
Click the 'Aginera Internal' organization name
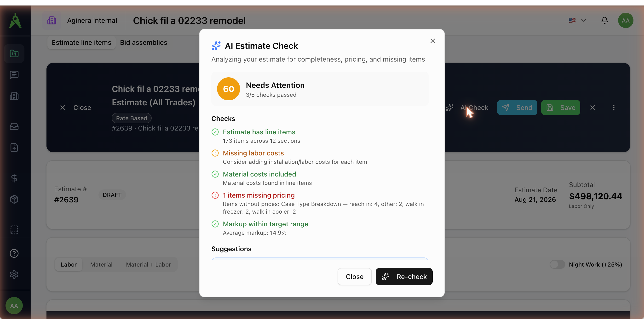click(x=92, y=21)
